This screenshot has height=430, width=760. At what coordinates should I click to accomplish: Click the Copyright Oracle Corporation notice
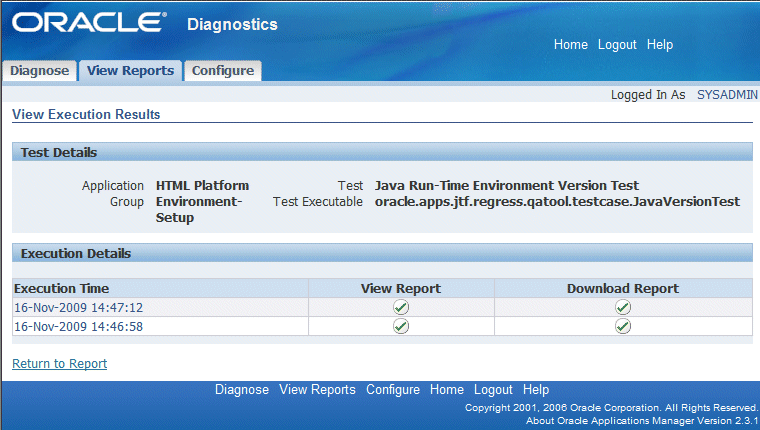611,408
